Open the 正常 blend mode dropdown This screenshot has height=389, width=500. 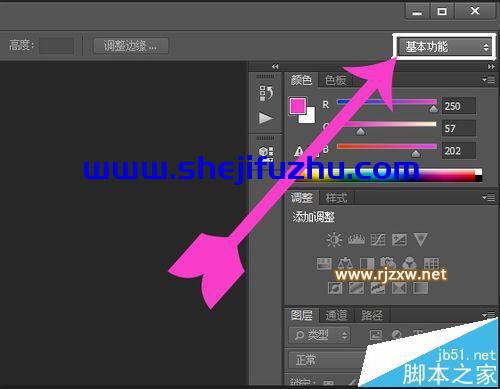tap(328, 360)
